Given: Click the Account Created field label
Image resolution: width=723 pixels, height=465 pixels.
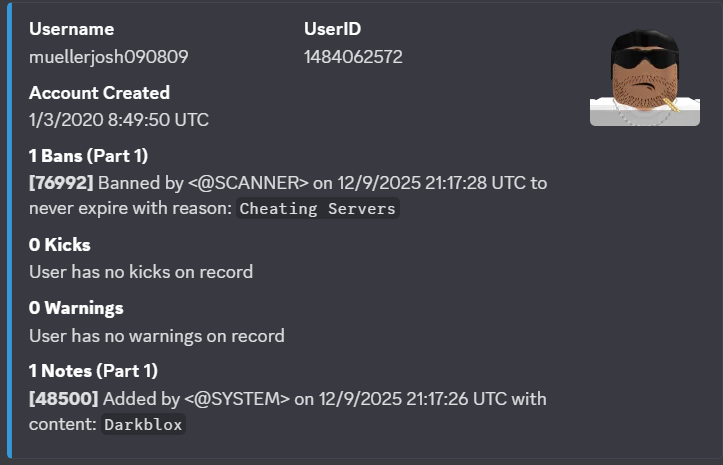Looking at the screenshot, I should coord(99,93).
